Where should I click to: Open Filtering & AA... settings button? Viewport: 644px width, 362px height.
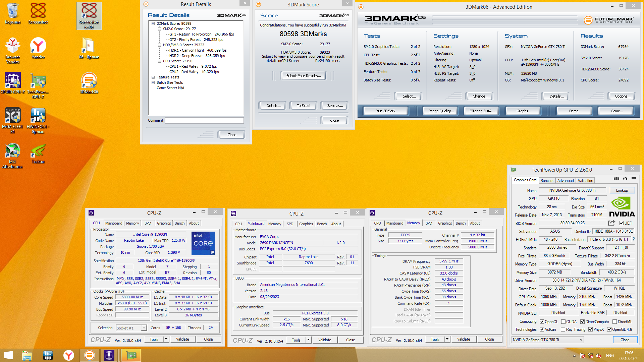[482, 111]
